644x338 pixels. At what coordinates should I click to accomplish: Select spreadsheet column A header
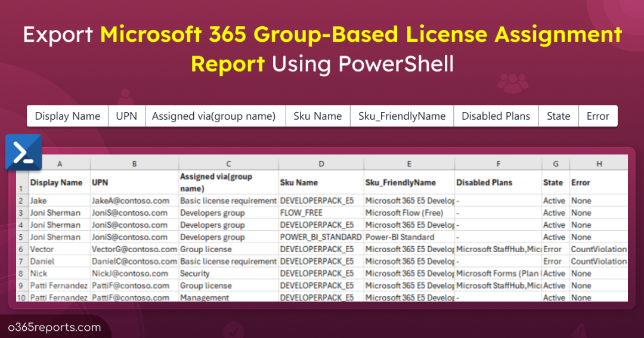pyautogui.click(x=60, y=164)
